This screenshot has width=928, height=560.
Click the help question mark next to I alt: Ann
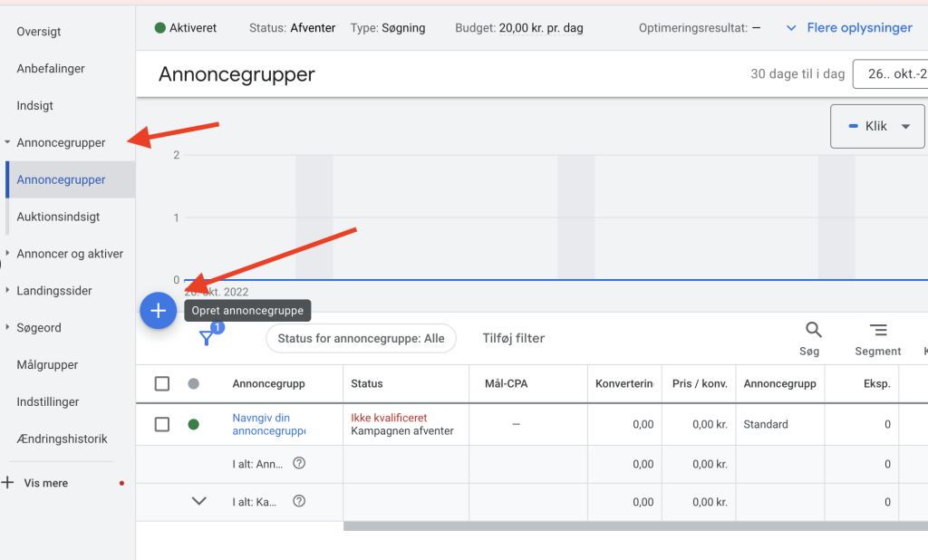point(299,463)
